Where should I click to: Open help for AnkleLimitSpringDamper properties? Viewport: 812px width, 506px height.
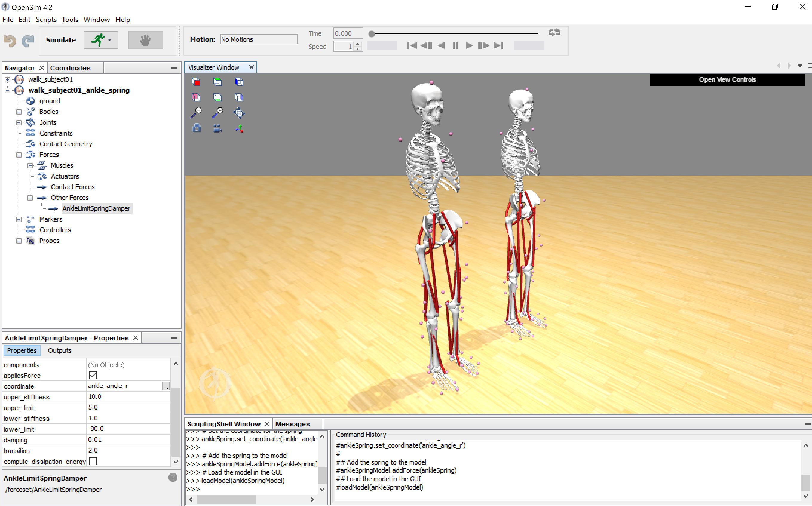pos(173,478)
